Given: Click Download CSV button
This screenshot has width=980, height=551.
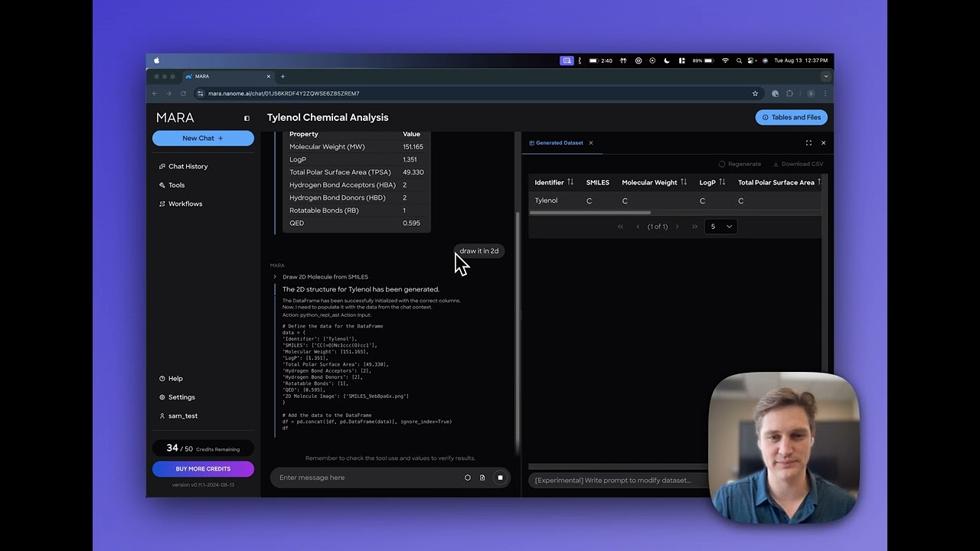Looking at the screenshot, I should pos(798,164).
